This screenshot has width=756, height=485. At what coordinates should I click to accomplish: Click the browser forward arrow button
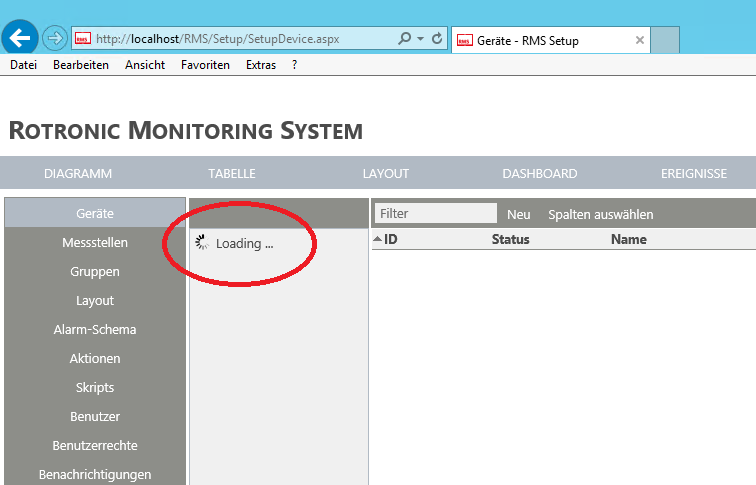click(54, 38)
